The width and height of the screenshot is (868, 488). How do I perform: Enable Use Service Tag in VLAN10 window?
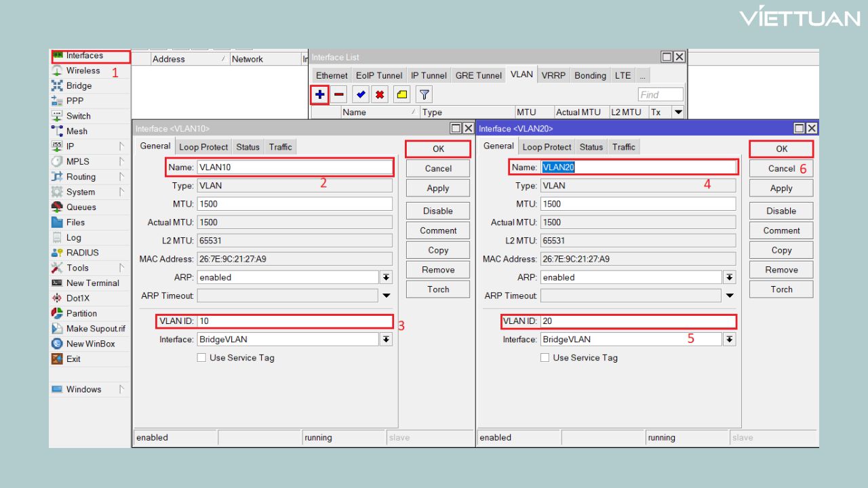point(201,358)
